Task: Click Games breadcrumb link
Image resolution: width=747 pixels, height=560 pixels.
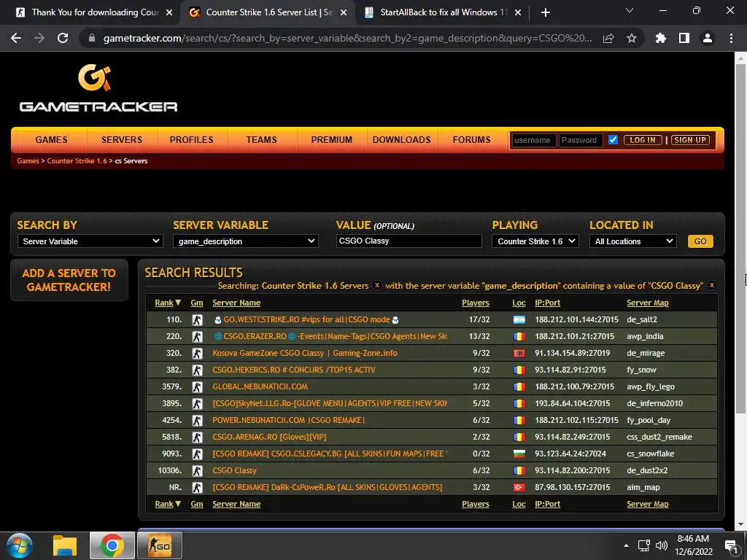Action: click(28, 161)
